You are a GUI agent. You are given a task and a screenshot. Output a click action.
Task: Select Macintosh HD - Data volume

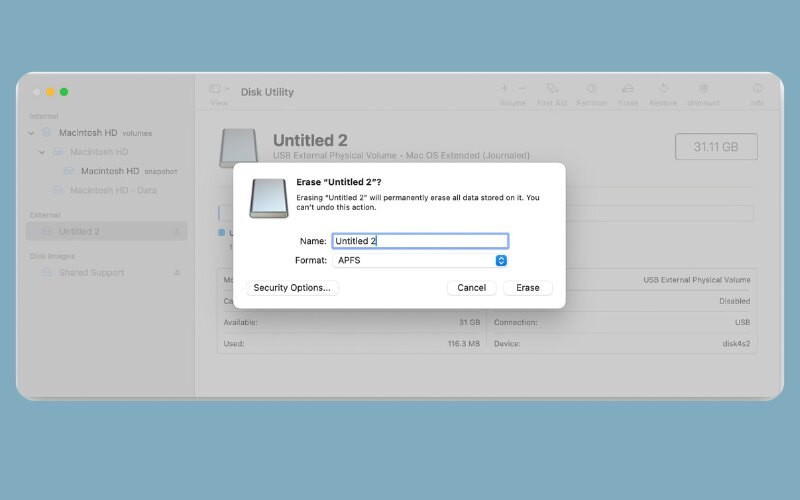coord(112,190)
